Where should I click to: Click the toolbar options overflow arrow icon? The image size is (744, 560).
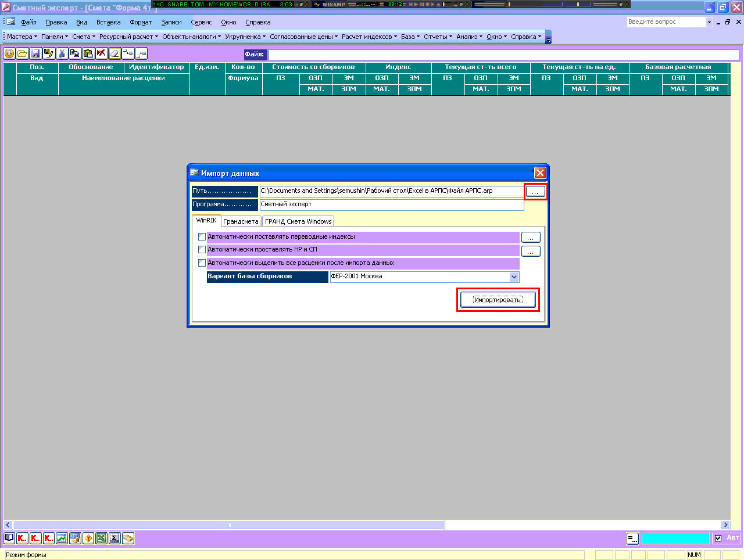coord(548,38)
